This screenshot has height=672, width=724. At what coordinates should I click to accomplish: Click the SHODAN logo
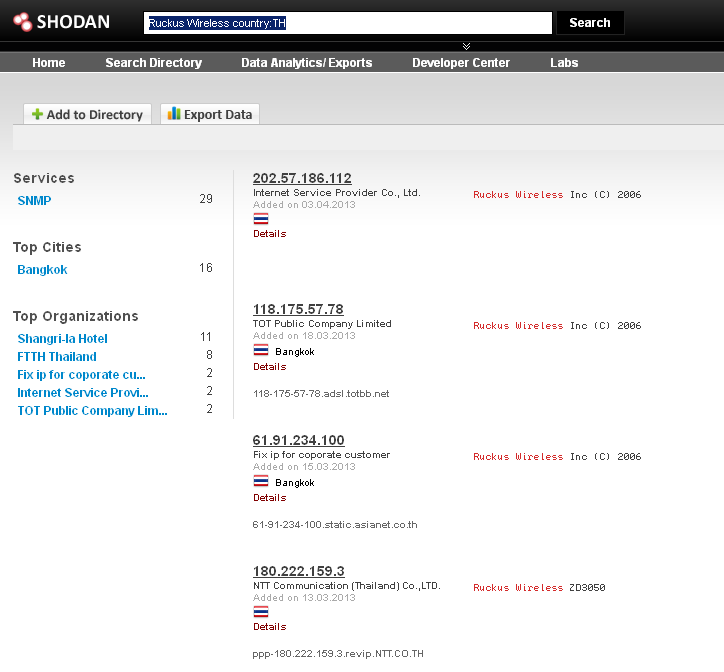tap(61, 22)
